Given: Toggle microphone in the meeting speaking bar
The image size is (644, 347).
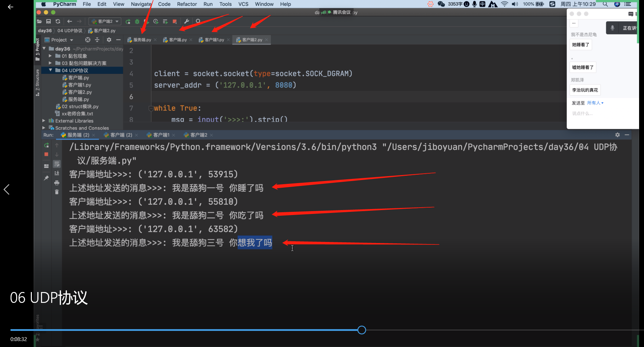Looking at the screenshot, I should 612,28.
